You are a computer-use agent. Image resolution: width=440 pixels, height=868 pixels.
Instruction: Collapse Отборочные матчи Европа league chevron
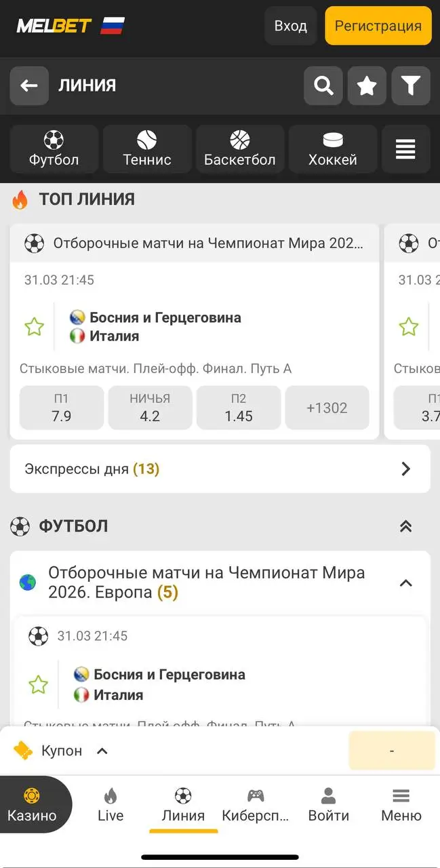(405, 583)
